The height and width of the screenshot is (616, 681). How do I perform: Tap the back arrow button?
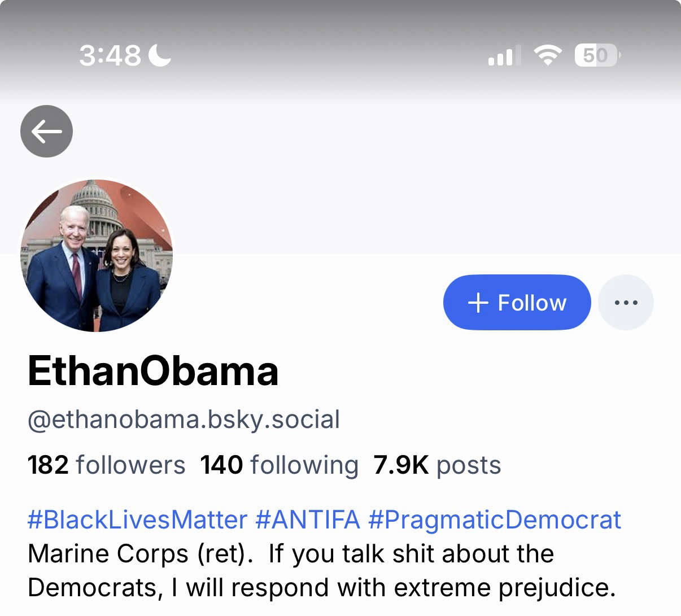[46, 132]
